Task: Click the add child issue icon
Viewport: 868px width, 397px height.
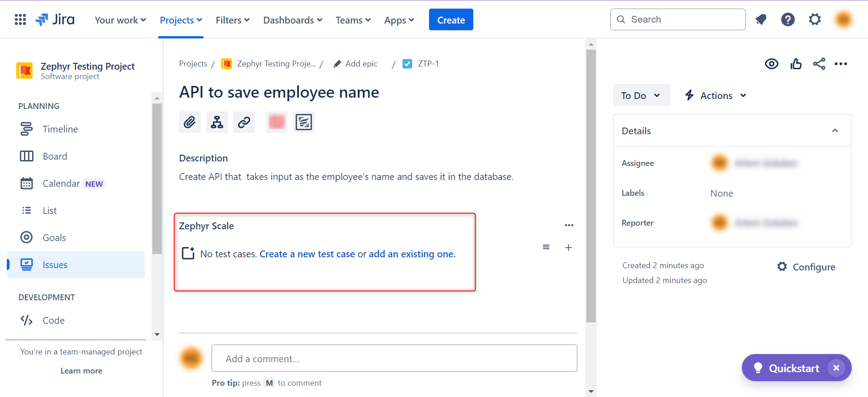Action: point(217,122)
